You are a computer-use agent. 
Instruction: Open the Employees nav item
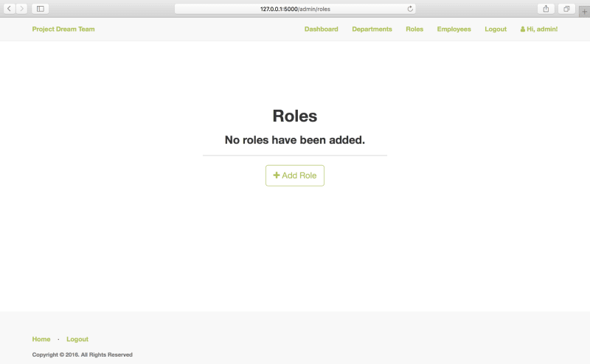click(454, 29)
